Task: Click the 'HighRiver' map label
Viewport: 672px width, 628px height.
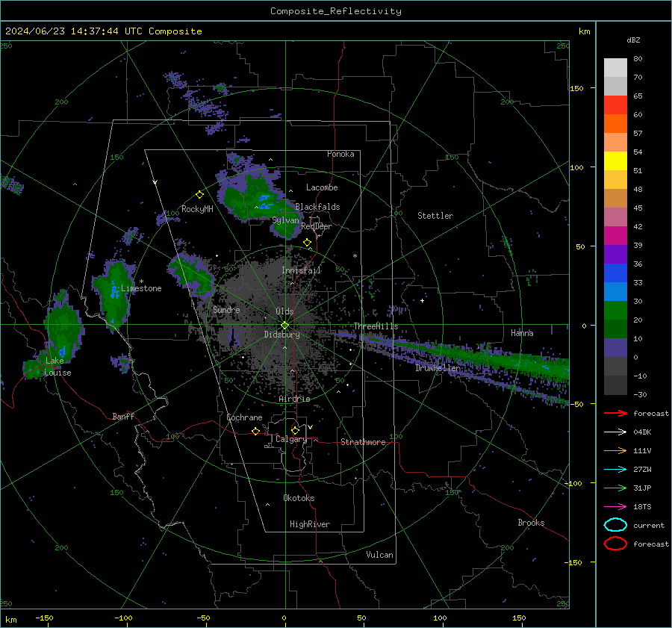Action: pyautogui.click(x=310, y=524)
